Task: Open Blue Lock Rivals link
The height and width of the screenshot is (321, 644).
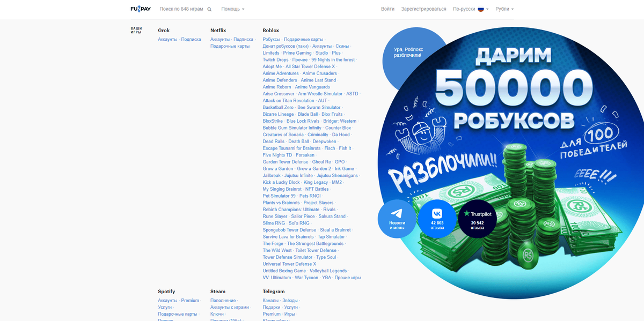Action: pos(303,121)
